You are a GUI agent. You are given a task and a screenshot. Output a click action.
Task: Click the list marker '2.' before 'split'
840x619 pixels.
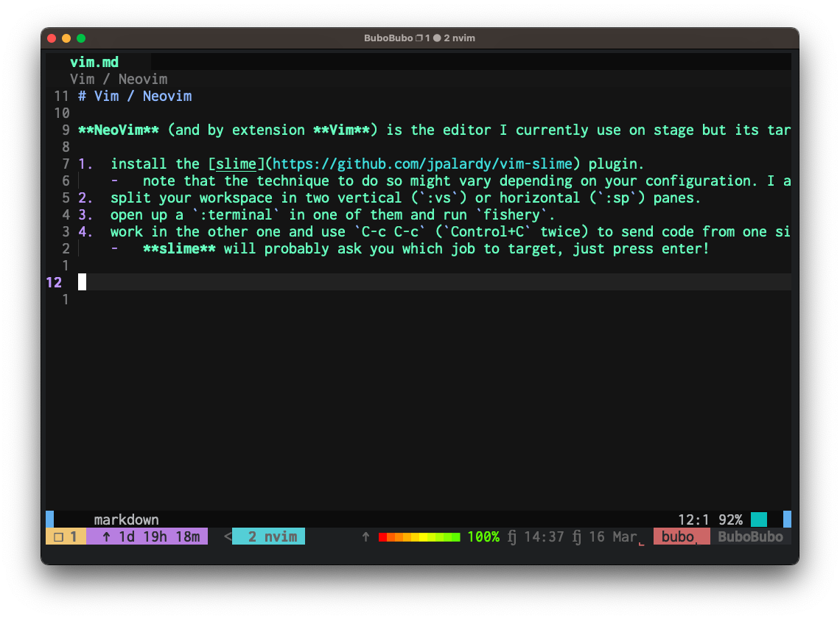(x=85, y=198)
